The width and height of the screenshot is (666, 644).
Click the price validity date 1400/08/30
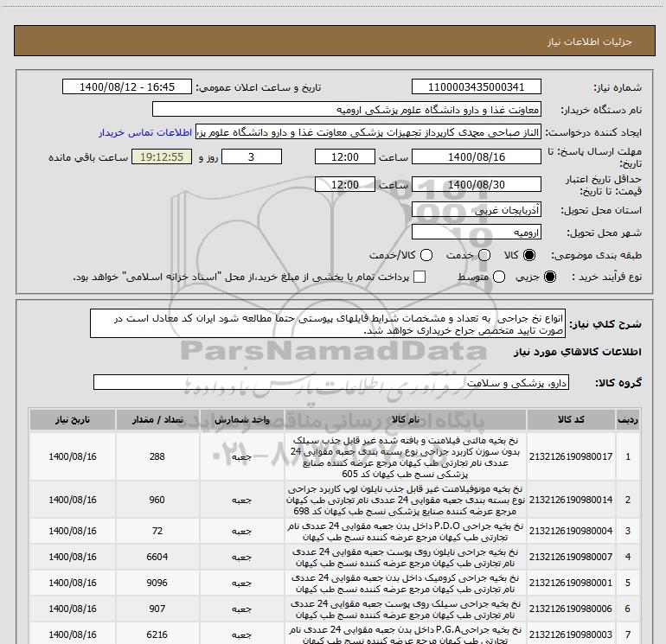[477, 184]
